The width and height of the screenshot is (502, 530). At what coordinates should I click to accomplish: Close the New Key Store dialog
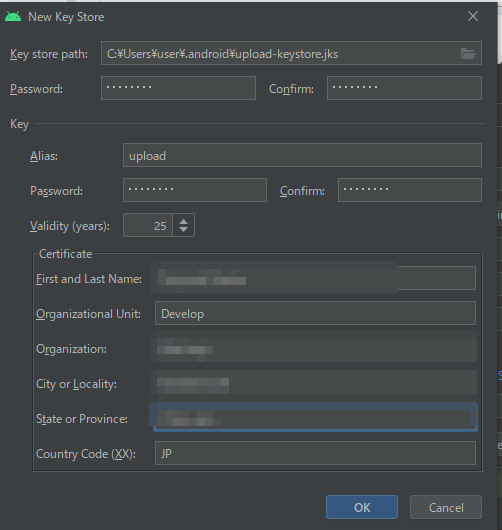point(473,16)
